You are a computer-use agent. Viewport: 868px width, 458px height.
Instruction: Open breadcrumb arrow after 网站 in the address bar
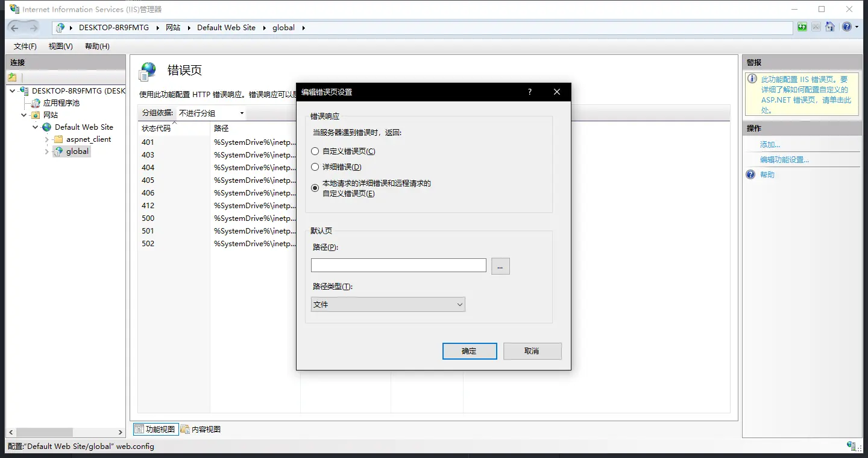(x=189, y=28)
